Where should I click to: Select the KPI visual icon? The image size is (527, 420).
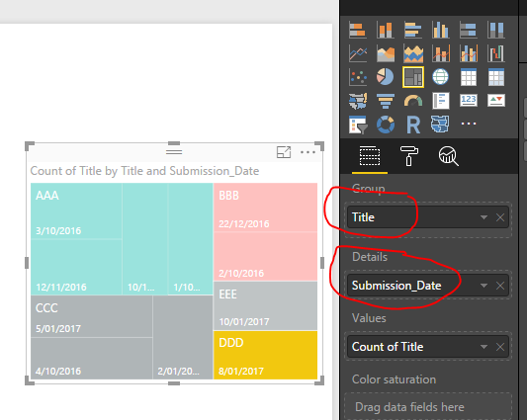coord(496,100)
